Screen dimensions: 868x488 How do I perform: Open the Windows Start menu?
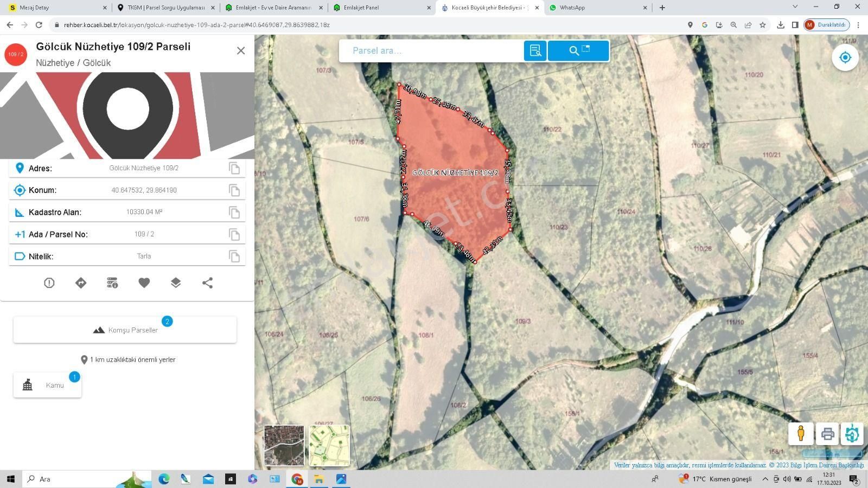(x=10, y=479)
